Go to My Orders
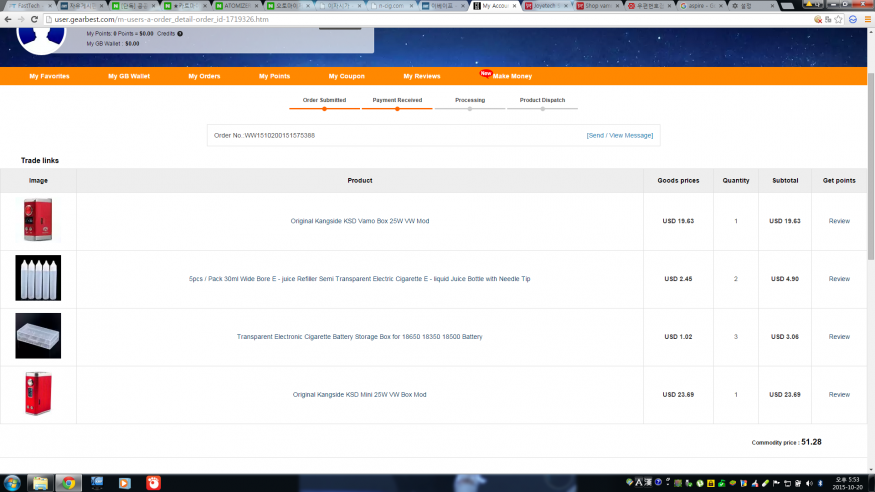 (204, 76)
